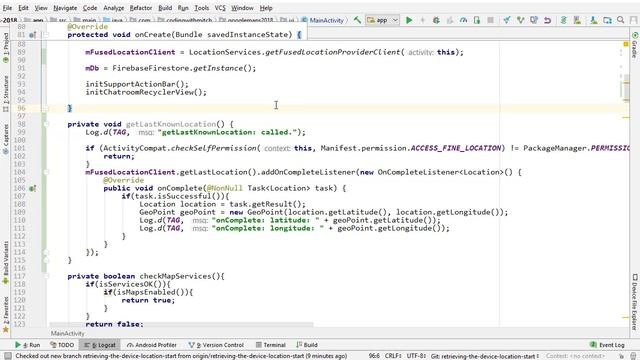This screenshot has width=640, height=360.
Task: Open the Tools menu
Action: click(x=201, y=8)
